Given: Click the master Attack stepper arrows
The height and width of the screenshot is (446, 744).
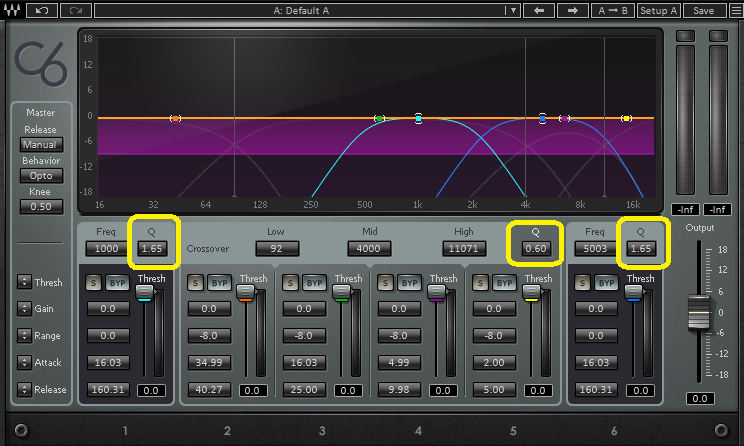Looking at the screenshot, I should pyautogui.click(x=24, y=363).
